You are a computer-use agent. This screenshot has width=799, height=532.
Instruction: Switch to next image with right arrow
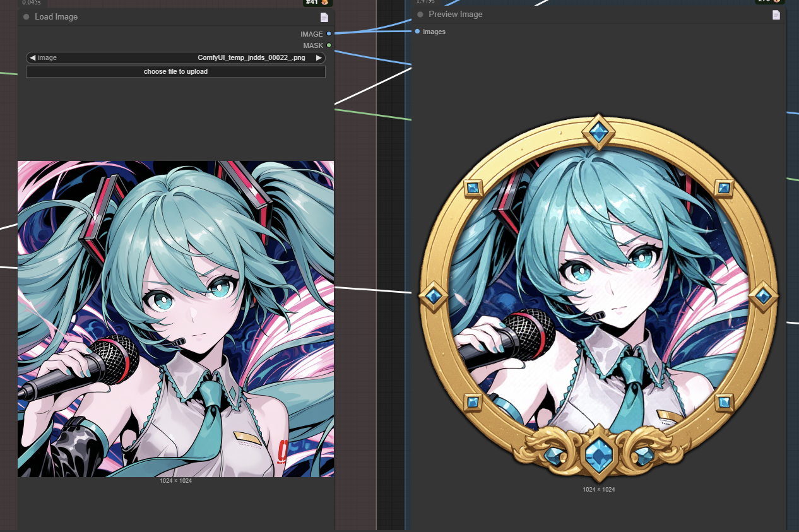319,58
